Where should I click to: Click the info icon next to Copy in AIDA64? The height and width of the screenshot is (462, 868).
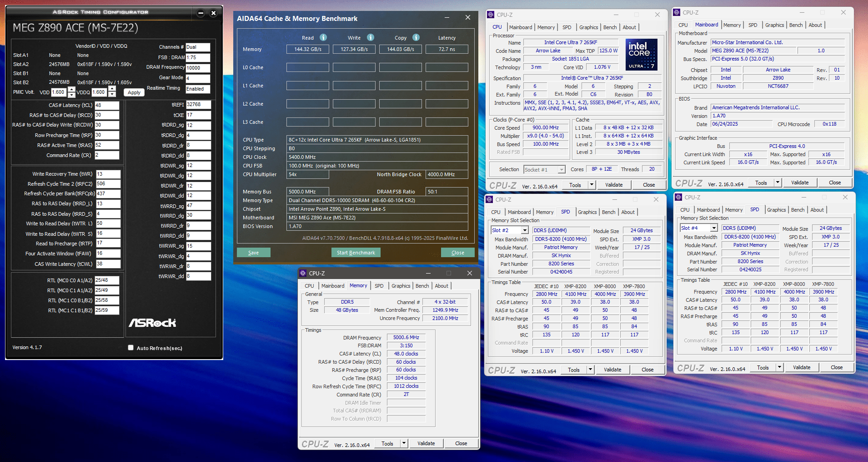point(416,37)
